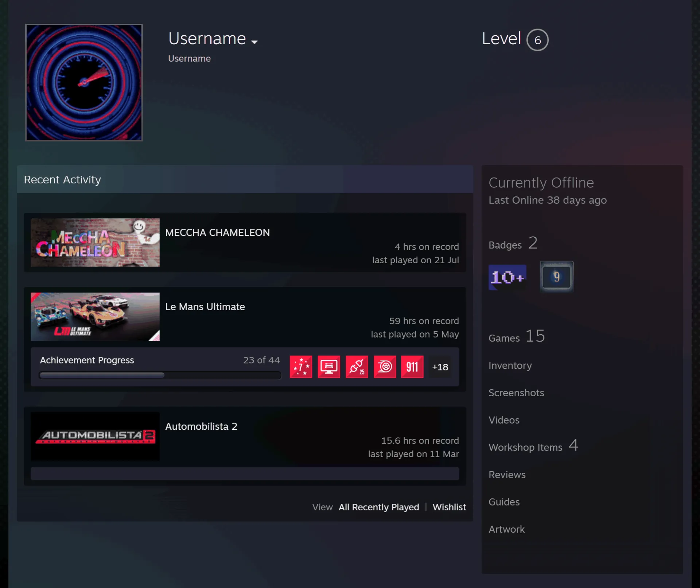Open Workshop Items list
This screenshot has width=700, height=588.
(x=533, y=446)
